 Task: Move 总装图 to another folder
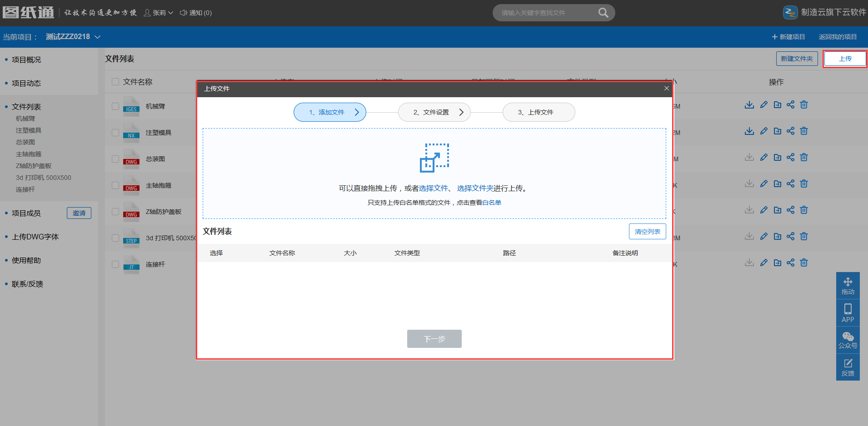pos(778,158)
